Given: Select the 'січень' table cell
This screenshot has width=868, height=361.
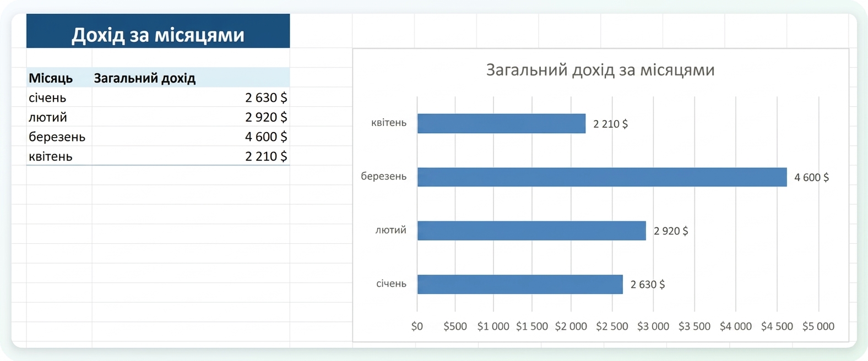Looking at the screenshot, I should (x=59, y=97).
